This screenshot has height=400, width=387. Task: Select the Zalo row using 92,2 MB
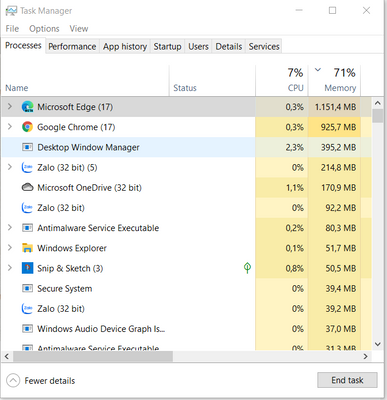tap(186, 208)
